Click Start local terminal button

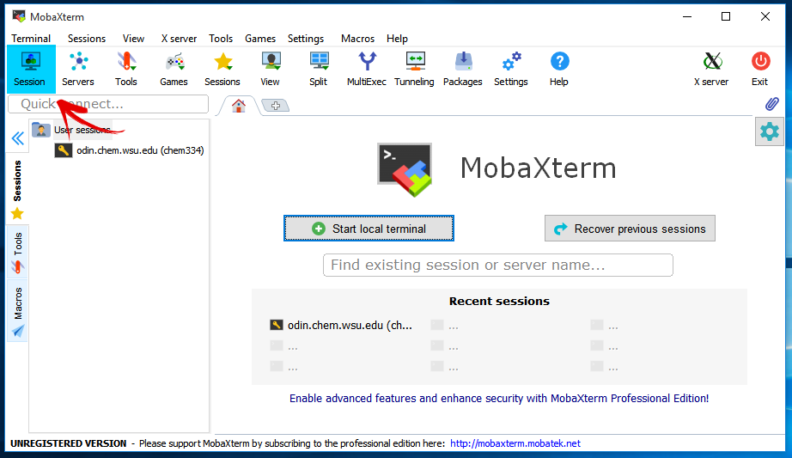[368, 229]
